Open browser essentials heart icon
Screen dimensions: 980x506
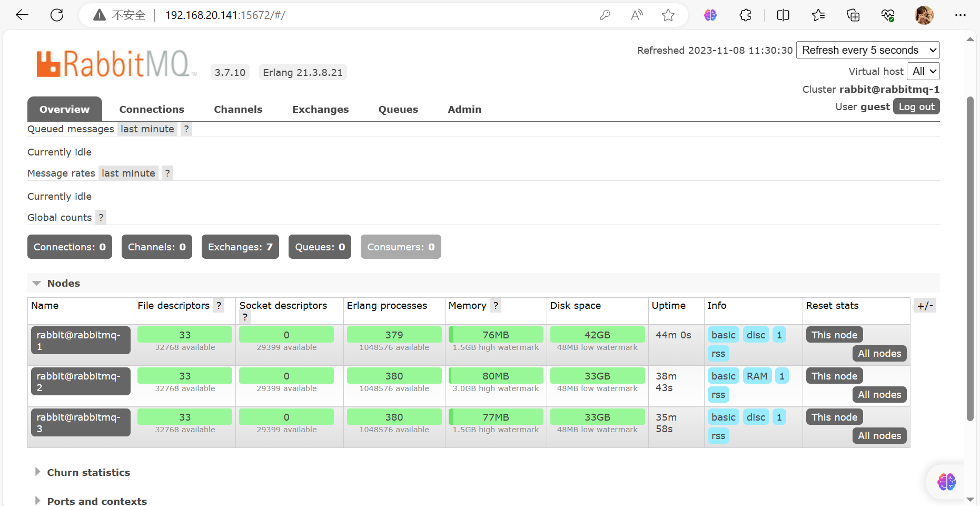(x=888, y=15)
